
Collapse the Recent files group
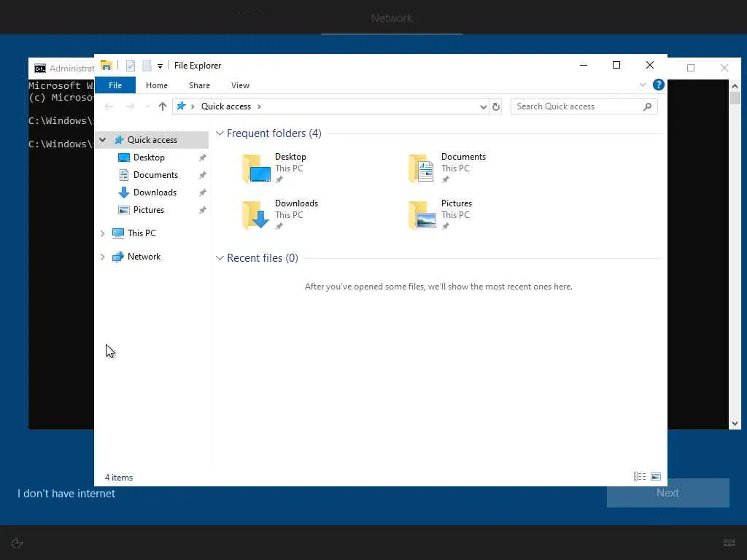(x=220, y=258)
